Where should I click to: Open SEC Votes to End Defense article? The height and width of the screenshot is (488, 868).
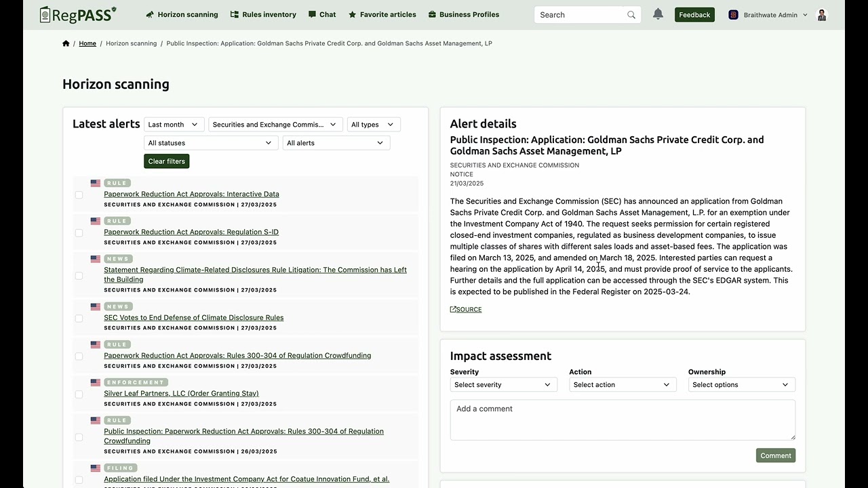point(194,317)
